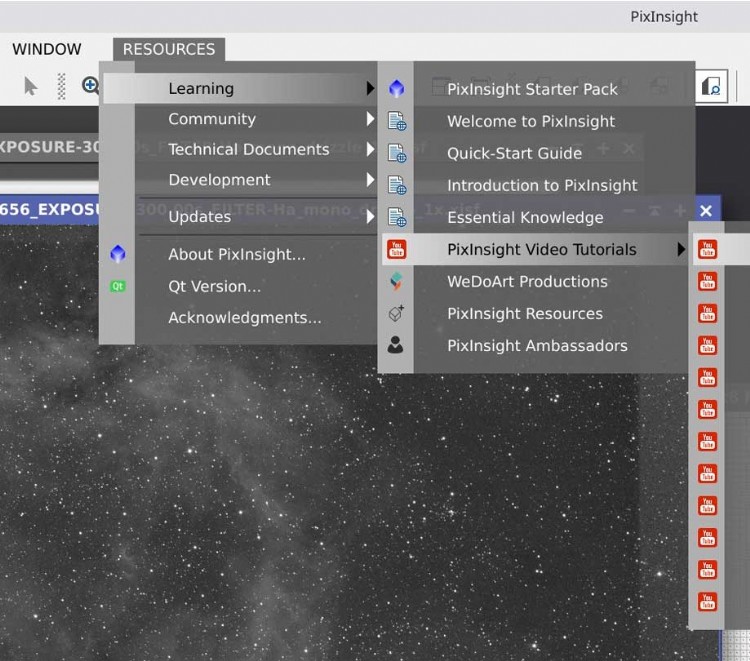Viewport: 750px width, 661px height.
Task: Select the zoom-in magnifier tool
Action: [90, 86]
